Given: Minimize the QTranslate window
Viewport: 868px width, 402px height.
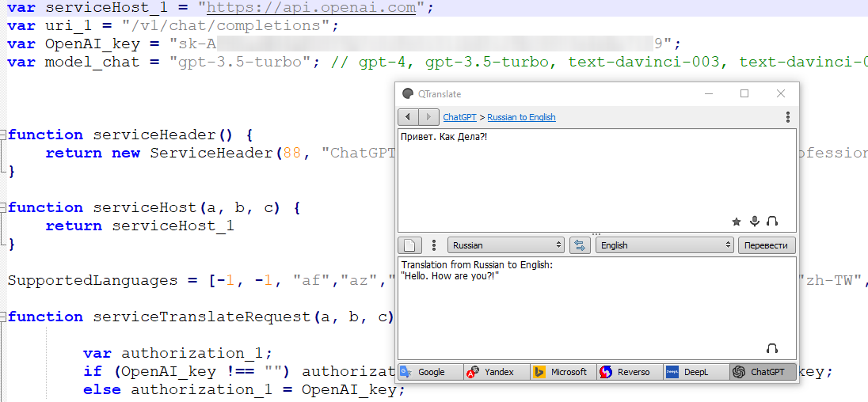Looking at the screenshot, I should point(709,94).
